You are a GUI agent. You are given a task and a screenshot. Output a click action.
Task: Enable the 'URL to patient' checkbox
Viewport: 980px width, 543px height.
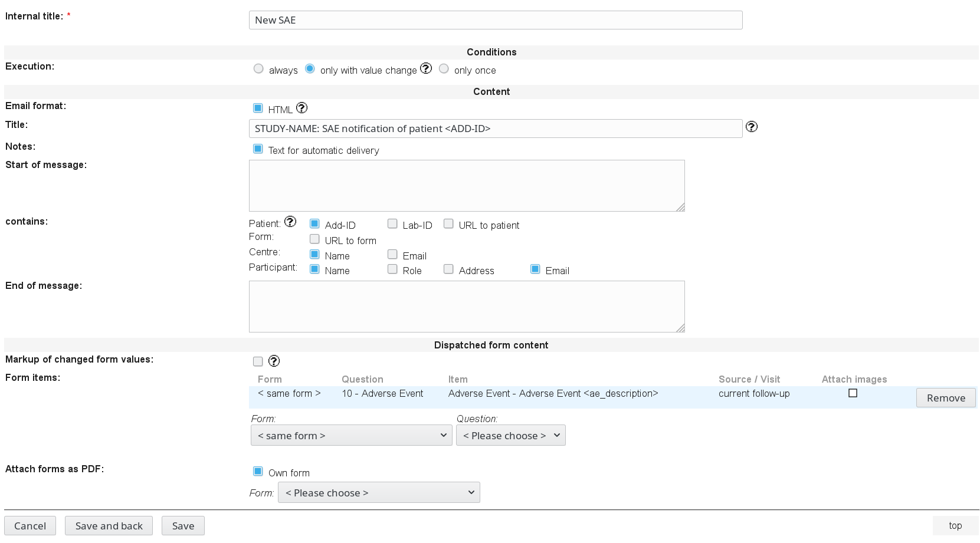point(448,223)
